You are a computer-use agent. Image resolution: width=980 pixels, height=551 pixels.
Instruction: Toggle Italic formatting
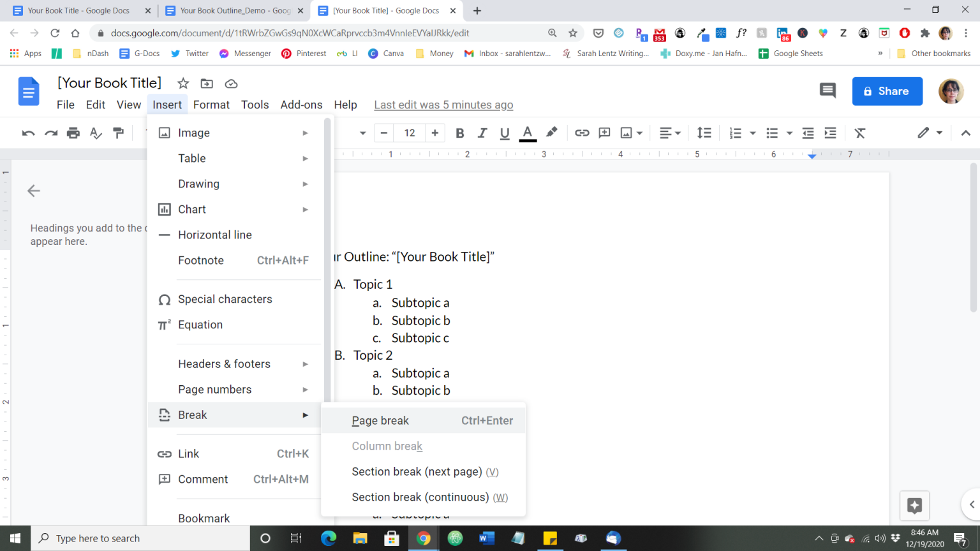(482, 133)
